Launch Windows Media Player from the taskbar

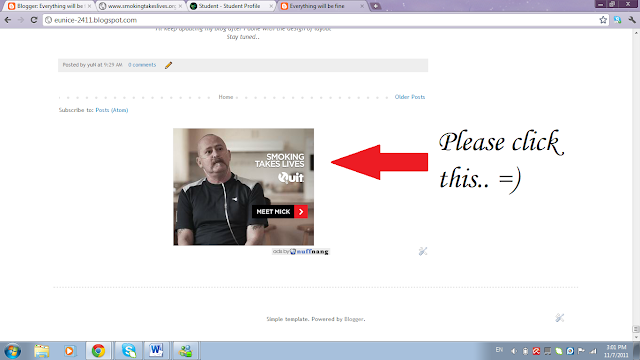69,351
